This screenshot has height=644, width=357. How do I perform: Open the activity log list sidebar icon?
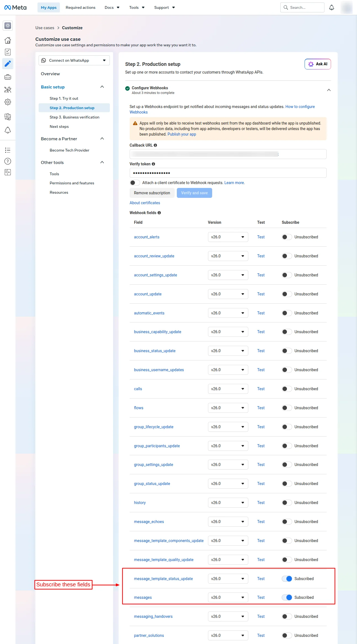8,150
